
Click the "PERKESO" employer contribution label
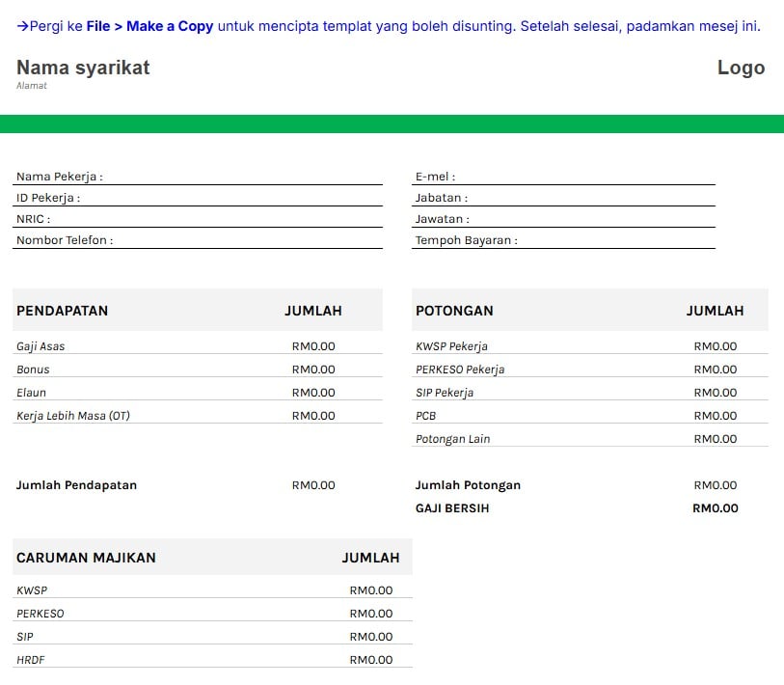coord(40,614)
